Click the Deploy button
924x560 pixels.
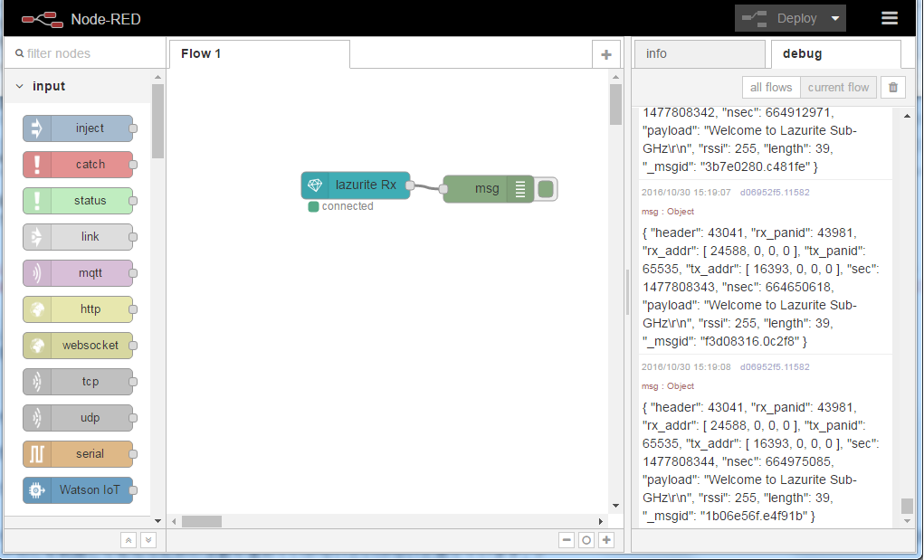point(780,18)
